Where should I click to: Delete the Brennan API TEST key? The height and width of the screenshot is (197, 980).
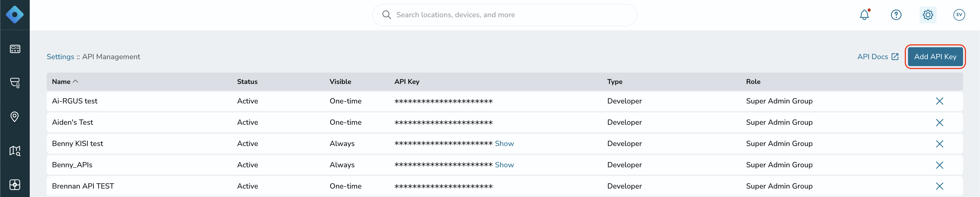(939, 186)
